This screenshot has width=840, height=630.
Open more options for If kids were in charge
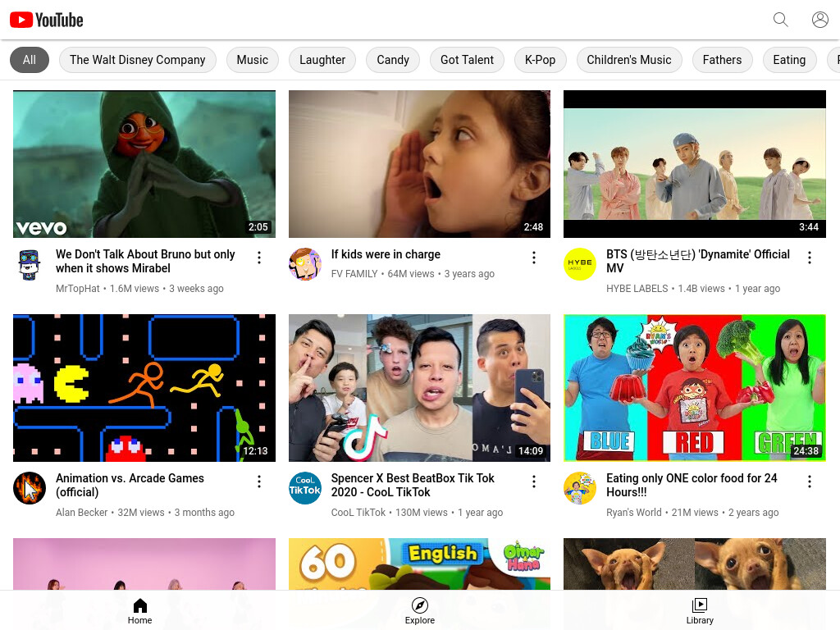(x=533, y=258)
